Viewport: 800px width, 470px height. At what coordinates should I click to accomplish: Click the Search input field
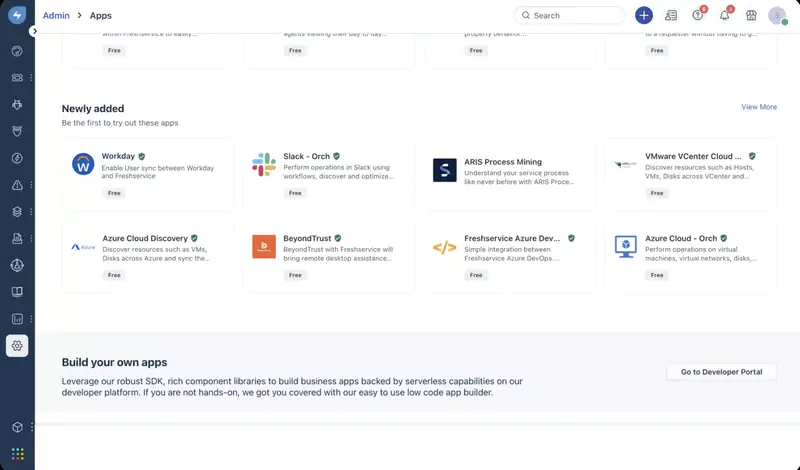point(569,15)
